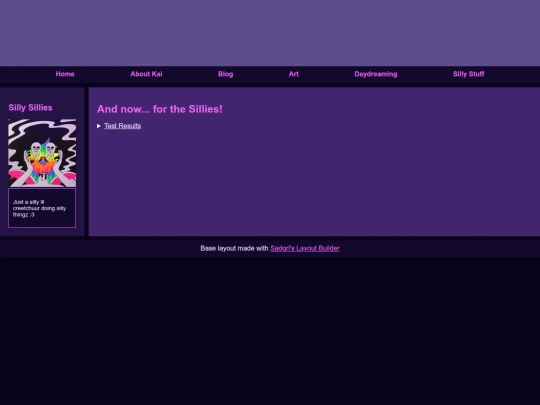The height and width of the screenshot is (405, 540).
Task: Open the Silly Stuff nav link
Action: 468,74
